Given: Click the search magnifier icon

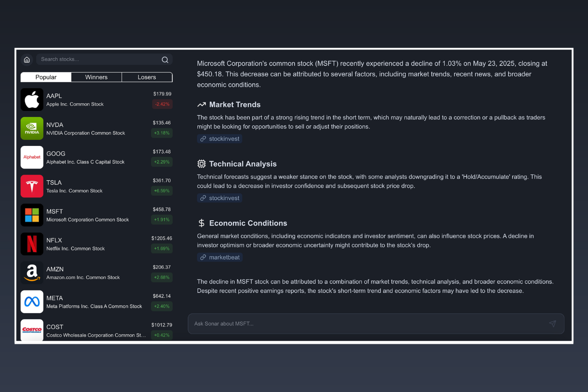Looking at the screenshot, I should pos(165,60).
